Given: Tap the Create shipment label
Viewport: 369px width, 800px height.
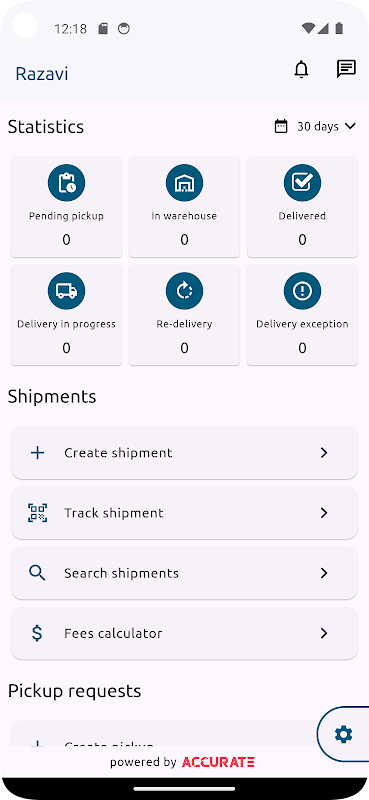Looking at the screenshot, I should (x=118, y=453).
